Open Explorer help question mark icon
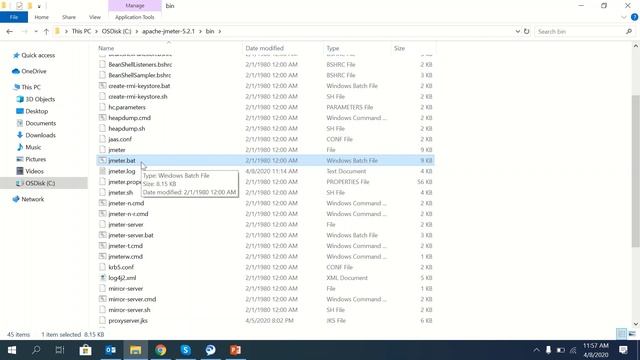Image resolution: width=640 pixels, height=360 pixels. [634, 17]
